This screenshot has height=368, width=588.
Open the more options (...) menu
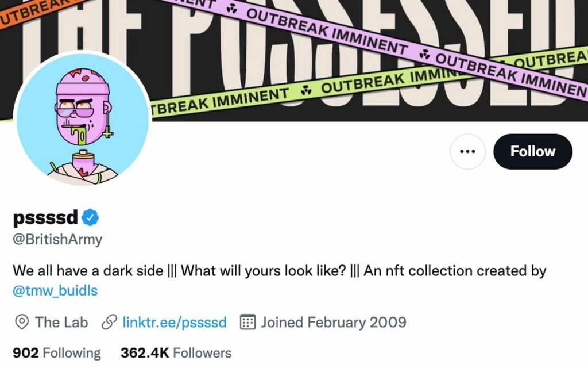467,151
